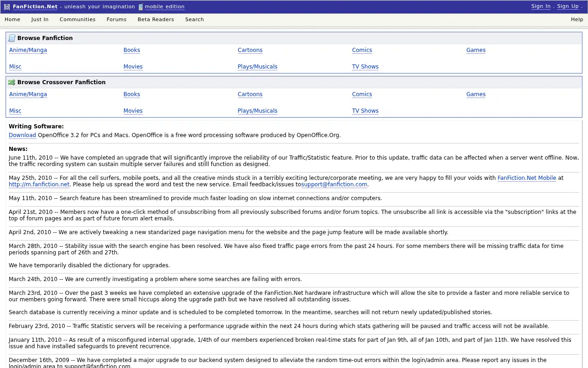Browse Games under Browse Fanfiction
Image resolution: width=588 pixels, height=368 pixels.
476,50
